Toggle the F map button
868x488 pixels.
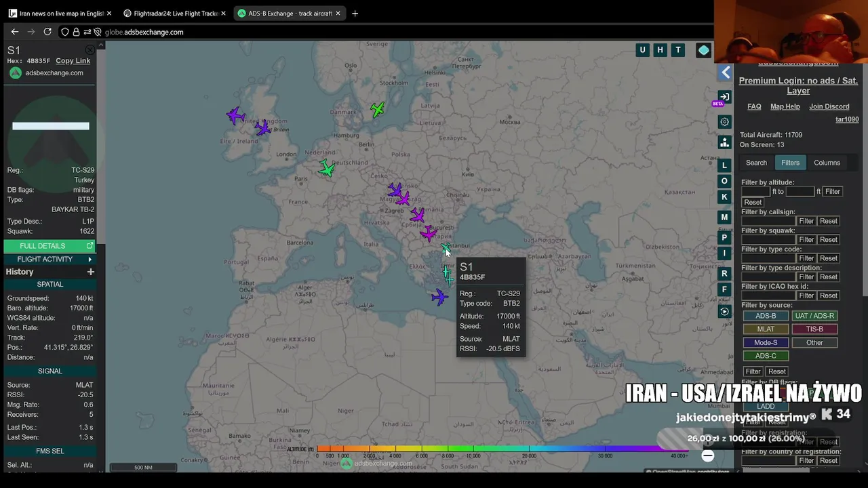[724, 289]
